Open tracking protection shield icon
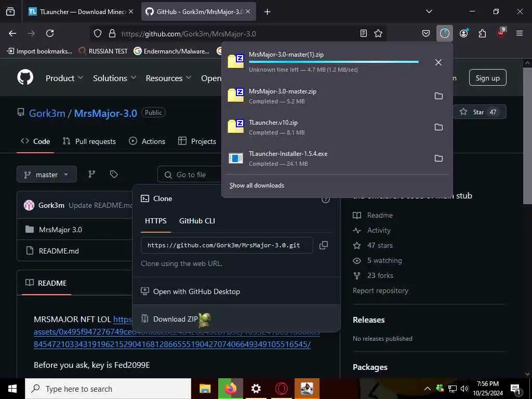Viewport: 532px width, 399px height. [x=98, y=33]
